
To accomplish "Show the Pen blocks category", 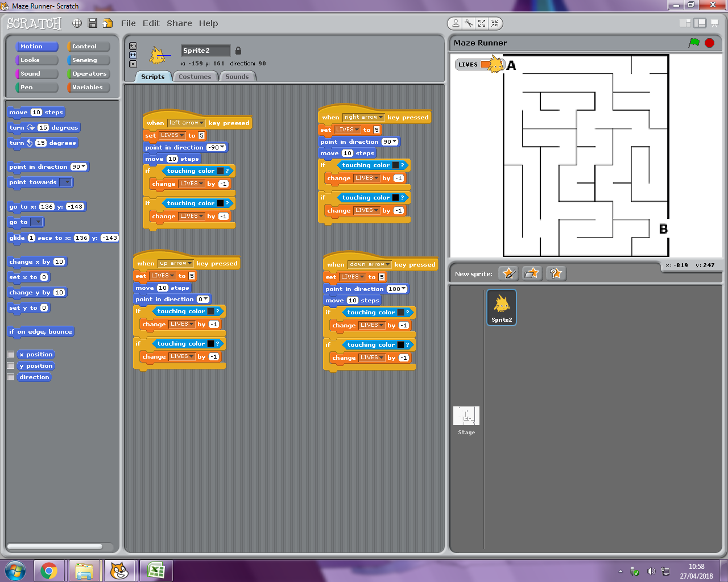I will (x=37, y=88).
